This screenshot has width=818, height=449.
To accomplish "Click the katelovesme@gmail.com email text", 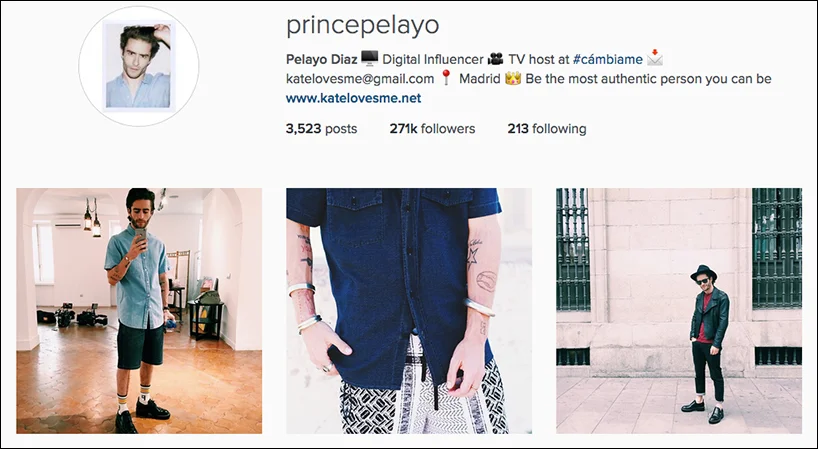I will tap(360, 79).
